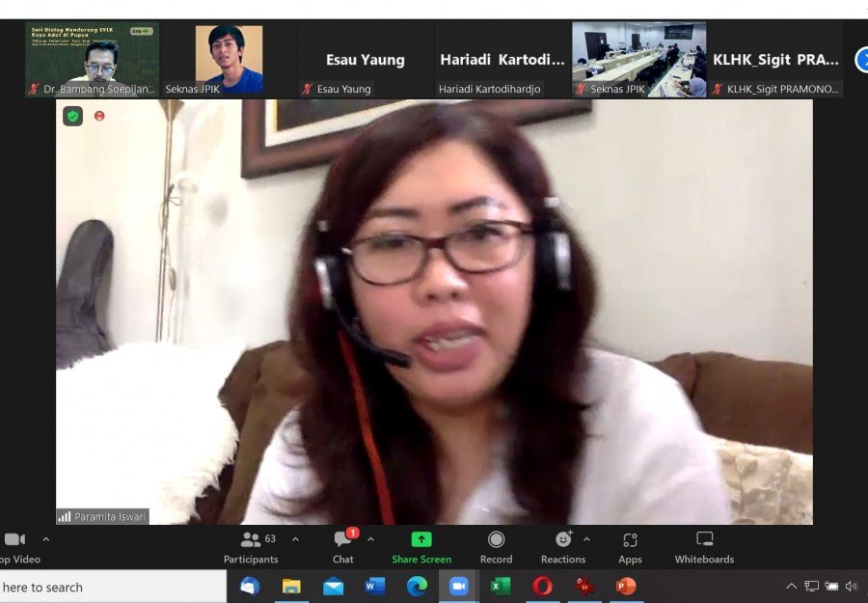The height and width of the screenshot is (603, 868).
Task: Launch Microsoft Edge from the taskbar
Action: click(417, 586)
